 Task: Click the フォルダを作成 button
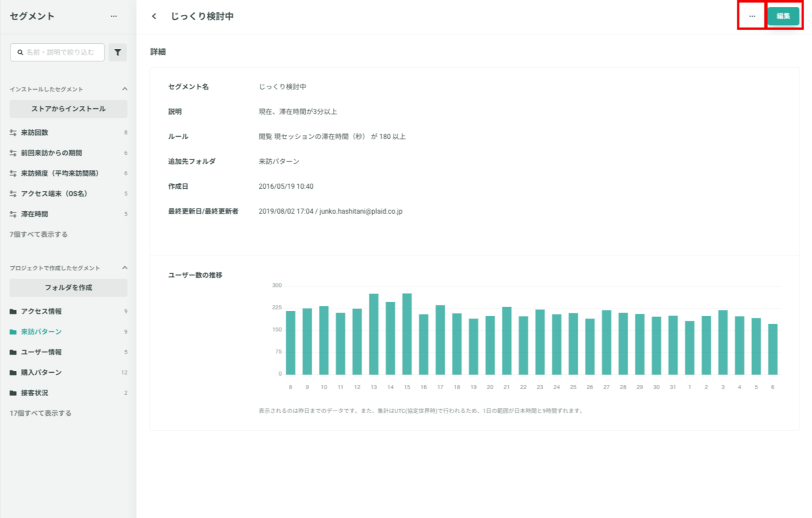(68, 287)
